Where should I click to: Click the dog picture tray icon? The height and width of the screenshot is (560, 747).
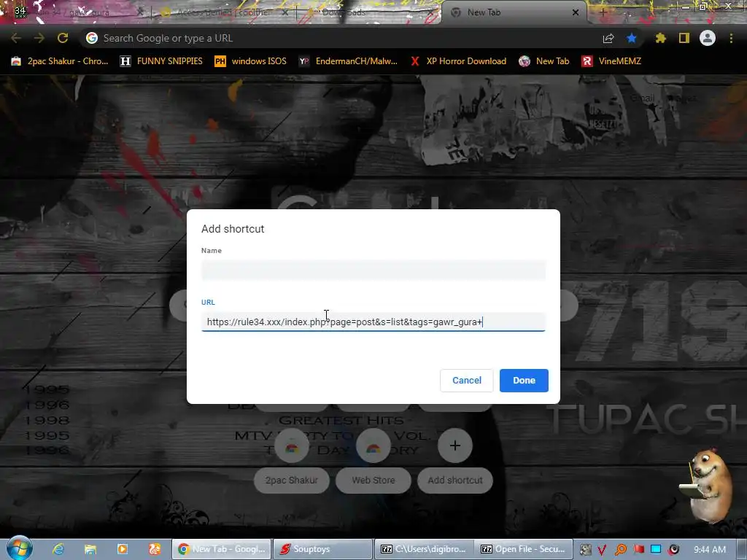tap(585, 550)
